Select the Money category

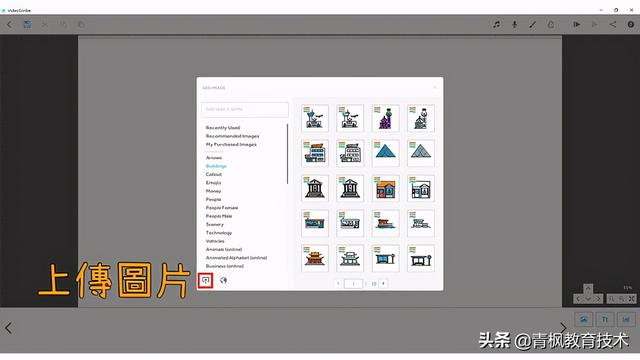tap(213, 191)
